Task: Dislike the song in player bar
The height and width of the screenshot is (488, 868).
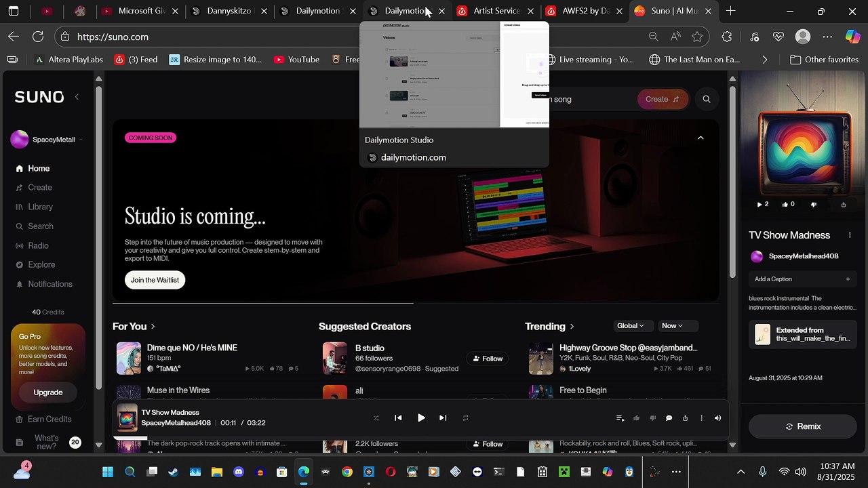Action: 652,418
